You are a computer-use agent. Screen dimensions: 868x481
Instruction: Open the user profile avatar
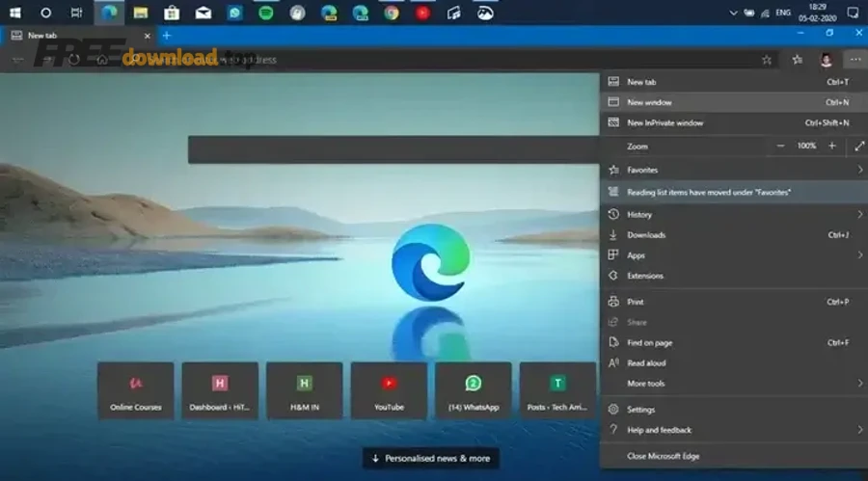coord(826,60)
